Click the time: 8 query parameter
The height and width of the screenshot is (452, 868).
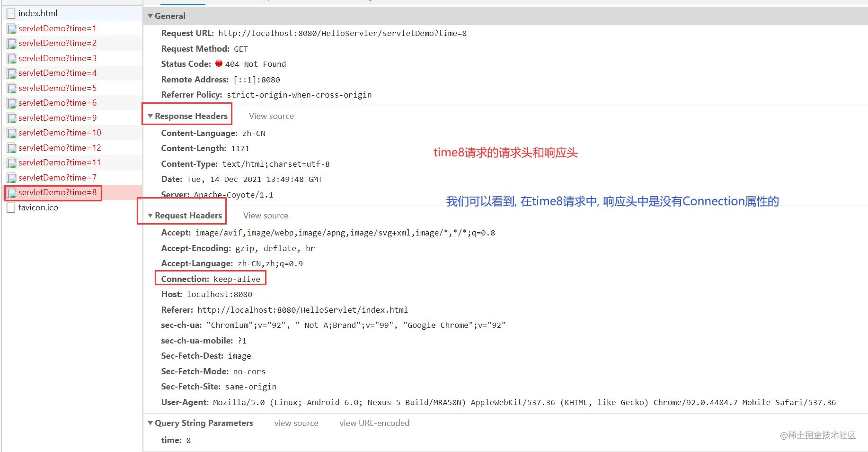(x=176, y=441)
